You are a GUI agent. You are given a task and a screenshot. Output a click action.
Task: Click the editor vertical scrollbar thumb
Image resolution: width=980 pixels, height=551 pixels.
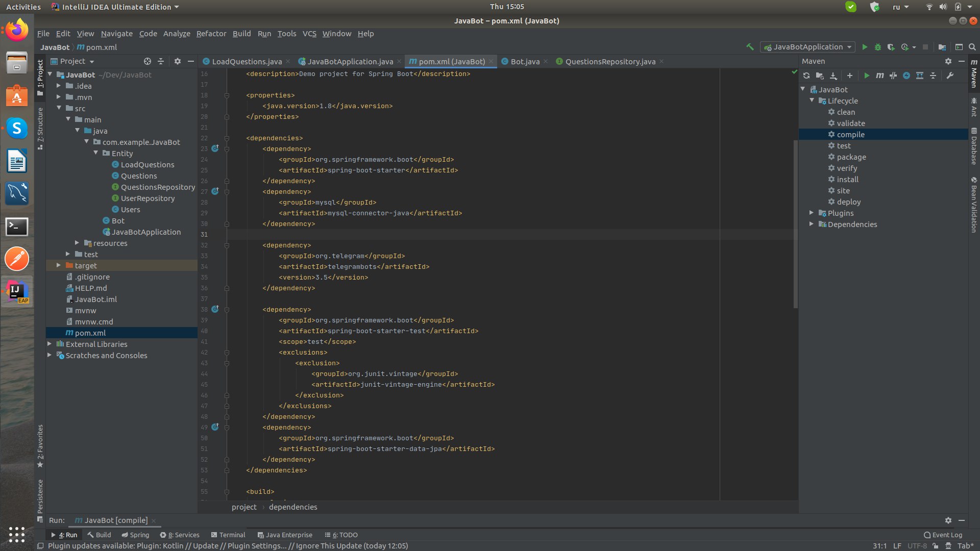(795, 224)
